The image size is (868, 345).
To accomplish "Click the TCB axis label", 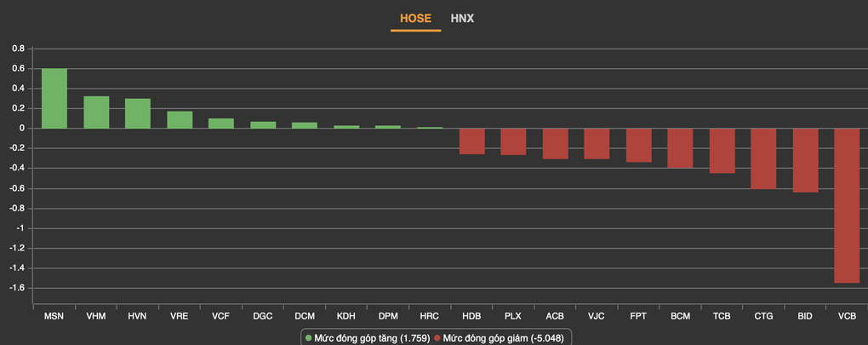I will pos(722,316).
